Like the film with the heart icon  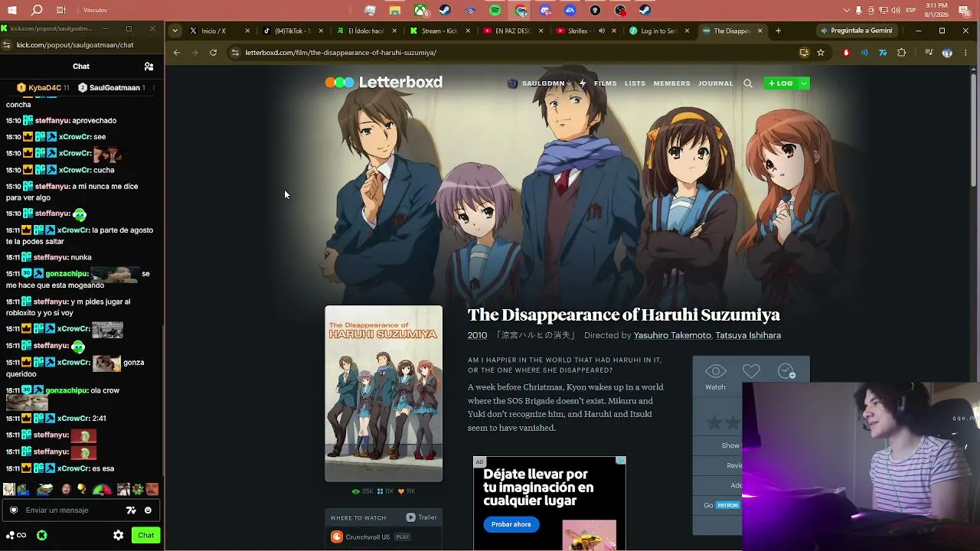pos(751,371)
